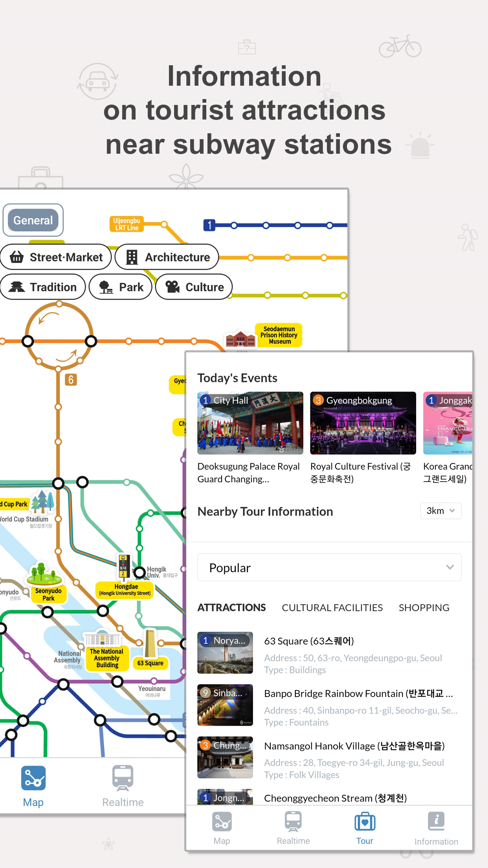Open Banpo Bridge Rainbow Fountain thumbnail
488x868 pixels.
click(225, 705)
